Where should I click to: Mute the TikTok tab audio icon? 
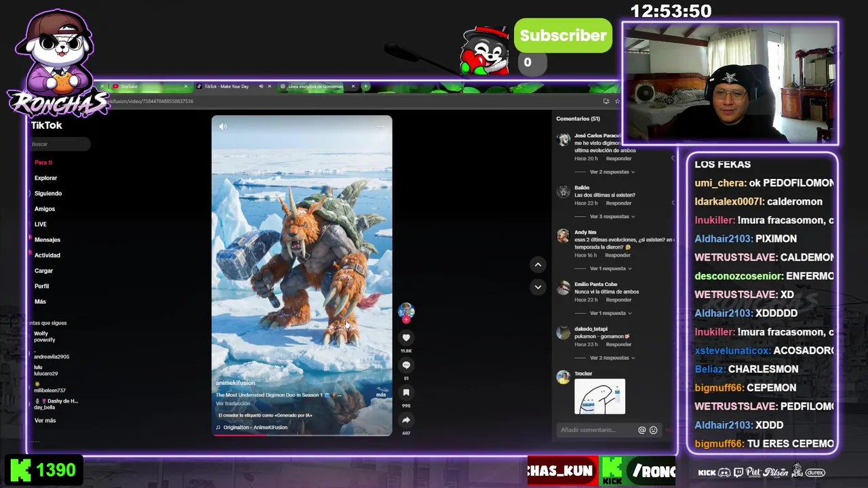(x=261, y=87)
